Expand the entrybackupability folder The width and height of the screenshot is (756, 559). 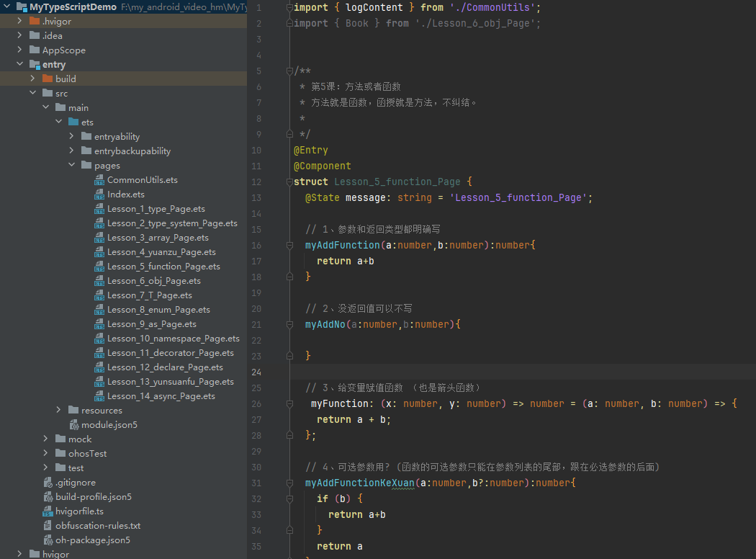pyautogui.click(x=71, y=151)
